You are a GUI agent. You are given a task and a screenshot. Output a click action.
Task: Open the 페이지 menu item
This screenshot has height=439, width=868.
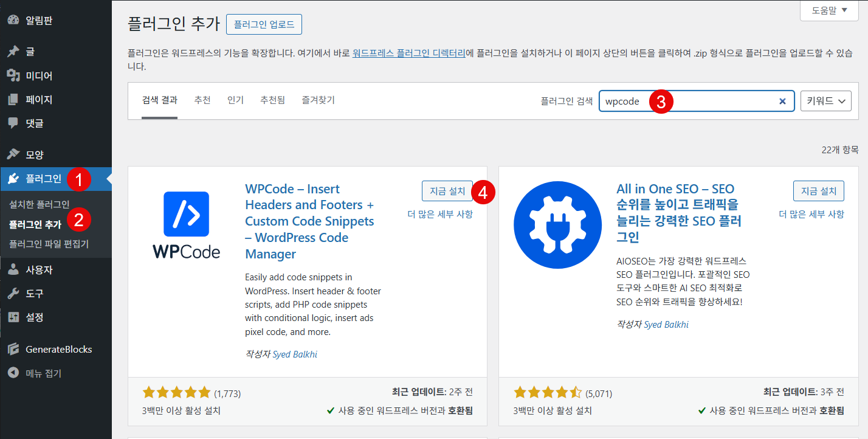pyautogui.click(x=39, y=100)
